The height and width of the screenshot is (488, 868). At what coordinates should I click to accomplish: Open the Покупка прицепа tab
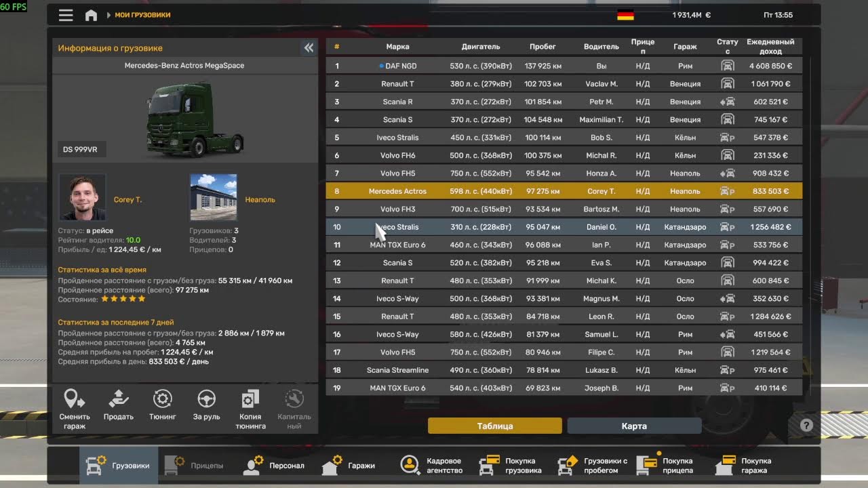669,466
